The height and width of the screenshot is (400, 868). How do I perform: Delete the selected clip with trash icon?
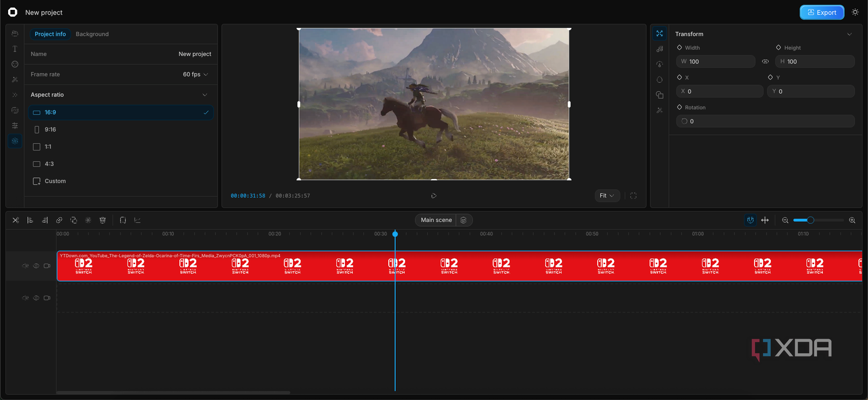pos(102,220)
